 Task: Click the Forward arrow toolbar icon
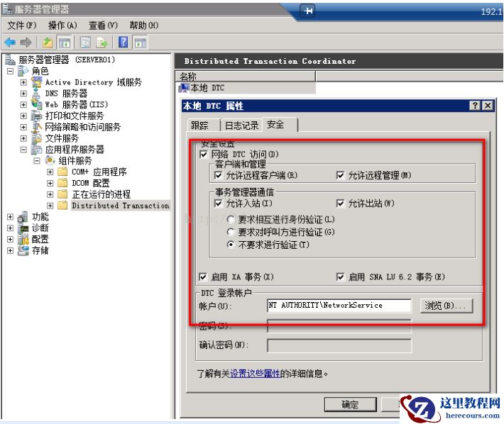pyautogui.click(x=26, y=42)
